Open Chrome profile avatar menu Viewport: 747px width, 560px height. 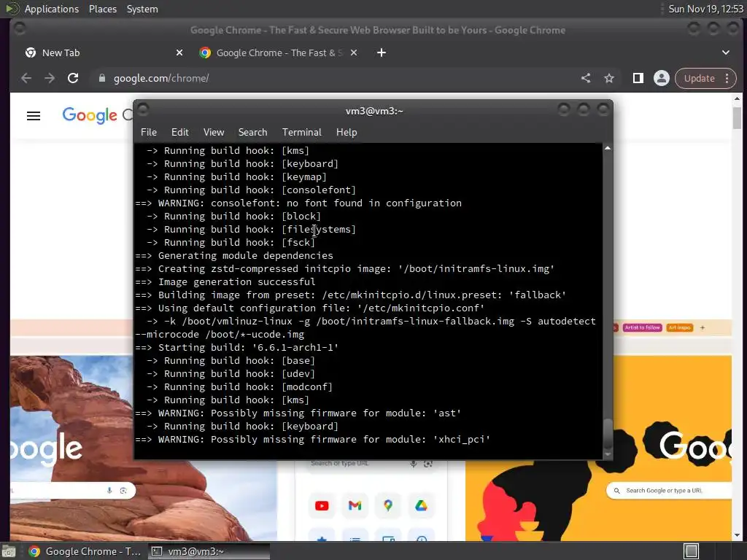661,78
